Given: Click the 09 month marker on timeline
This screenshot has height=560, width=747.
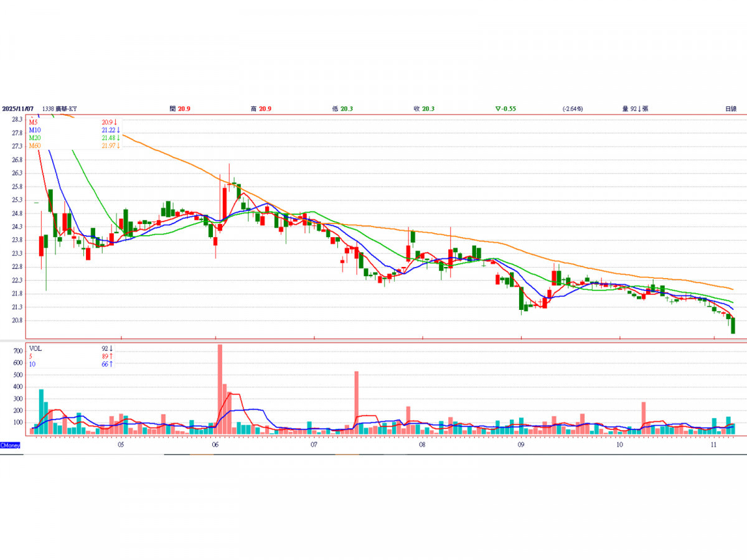Looking at the screenshot, I should [x=520, y=446].
